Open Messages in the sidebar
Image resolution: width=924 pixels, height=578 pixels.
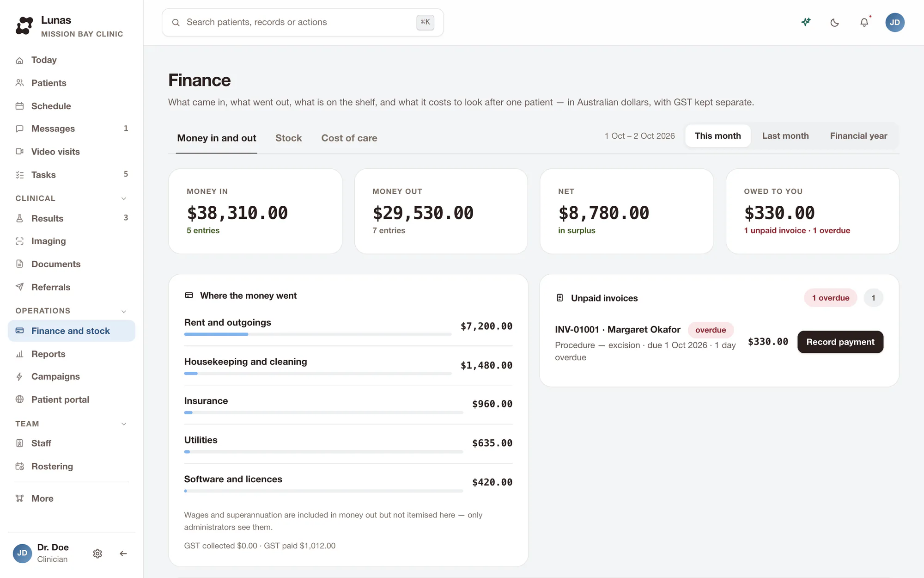click(72, 129)
